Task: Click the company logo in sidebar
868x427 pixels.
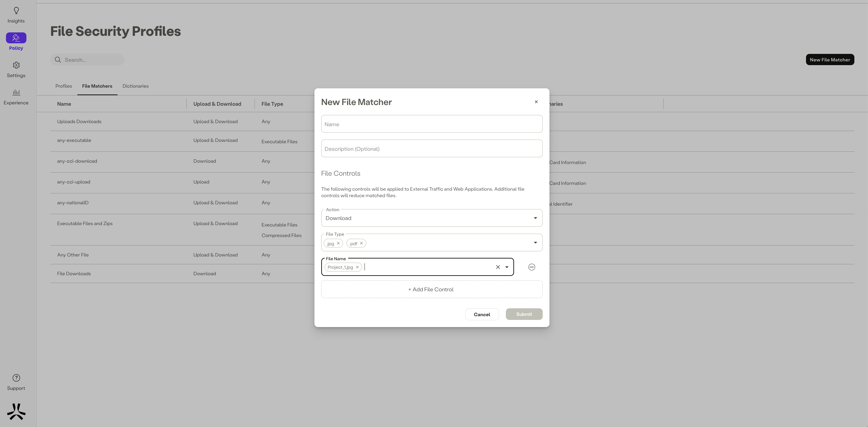Action: point(16,412)
